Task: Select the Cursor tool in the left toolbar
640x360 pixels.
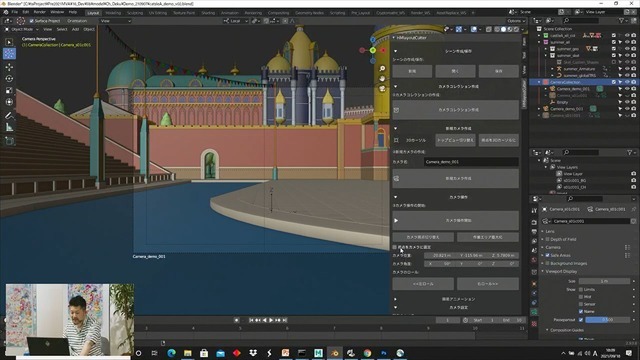Action: coord(9,53)
